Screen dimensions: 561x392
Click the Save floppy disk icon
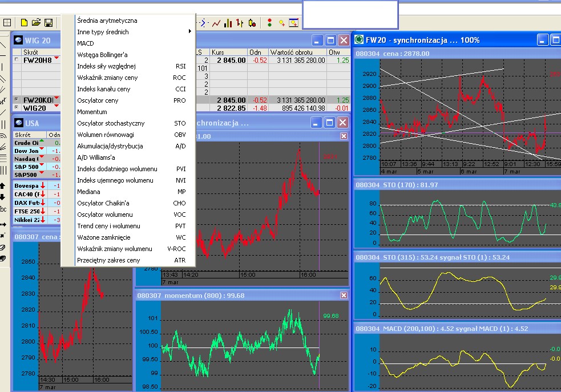coord(49,23)
